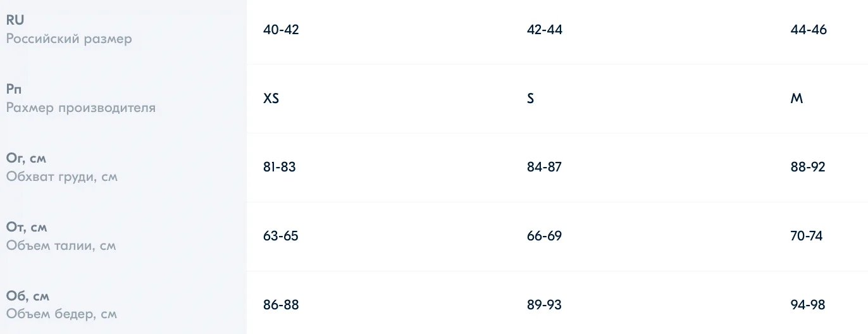Image resolution: width=868 pixels, height=334 pixels.
Task: Click chest measurement 88-92 value
Action: 808,168
